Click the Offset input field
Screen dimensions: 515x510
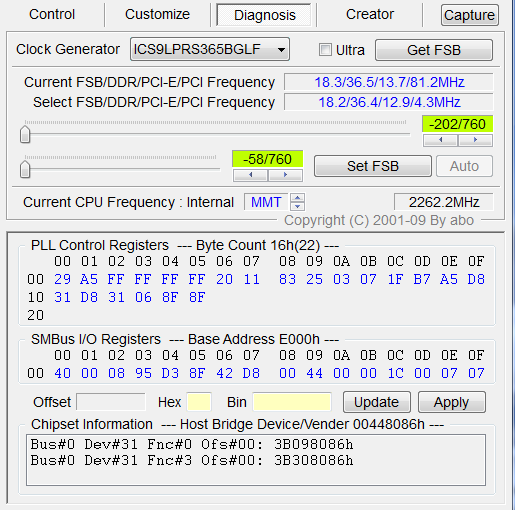coord(111,402)
